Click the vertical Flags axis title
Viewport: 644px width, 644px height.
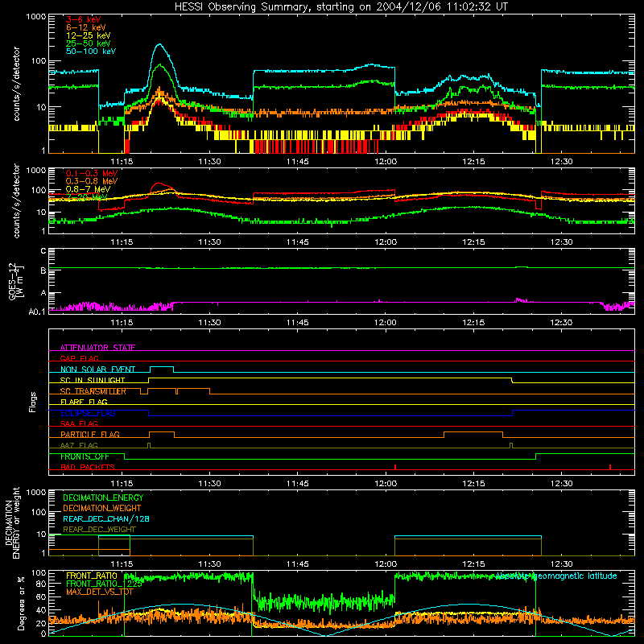(x=33, y=402)
